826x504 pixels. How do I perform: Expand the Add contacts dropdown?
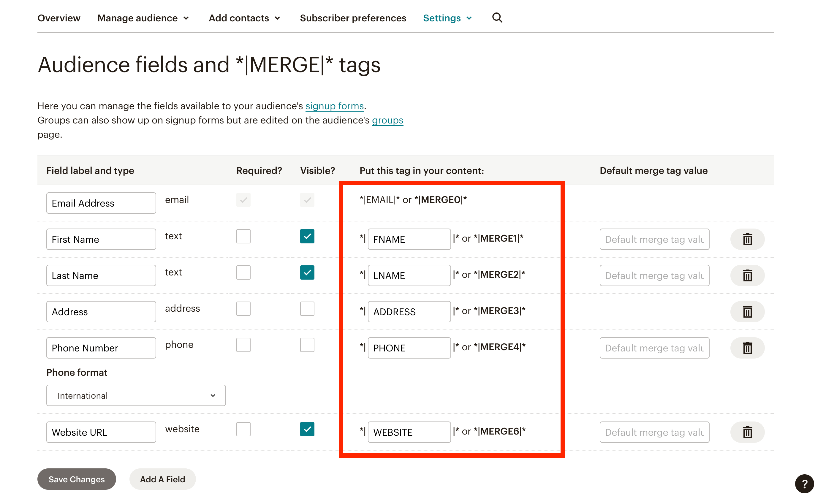point(244,18)
